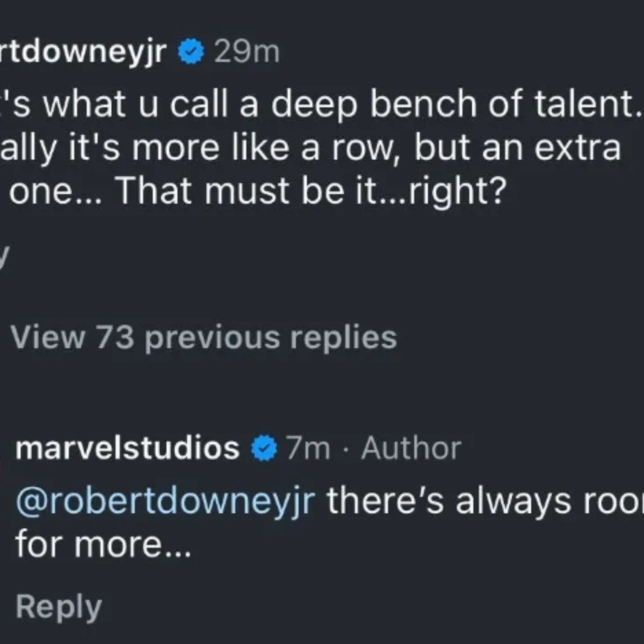Image resolution: width=644 pixels, height=644 pixels.
Task: Tap the cut-off Reply under robertdowneyjr's comment
Action: point(4,258)
